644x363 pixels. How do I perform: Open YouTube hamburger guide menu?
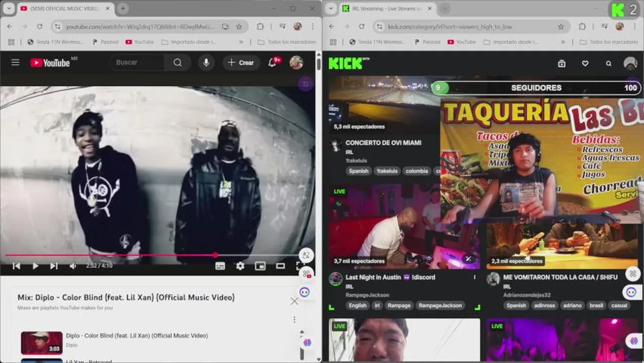16,63
